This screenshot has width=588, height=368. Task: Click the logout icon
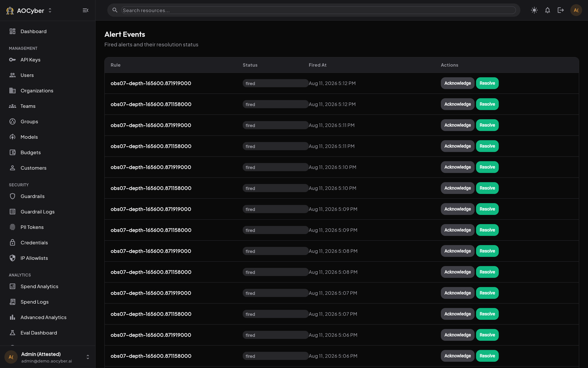[561, 10]
